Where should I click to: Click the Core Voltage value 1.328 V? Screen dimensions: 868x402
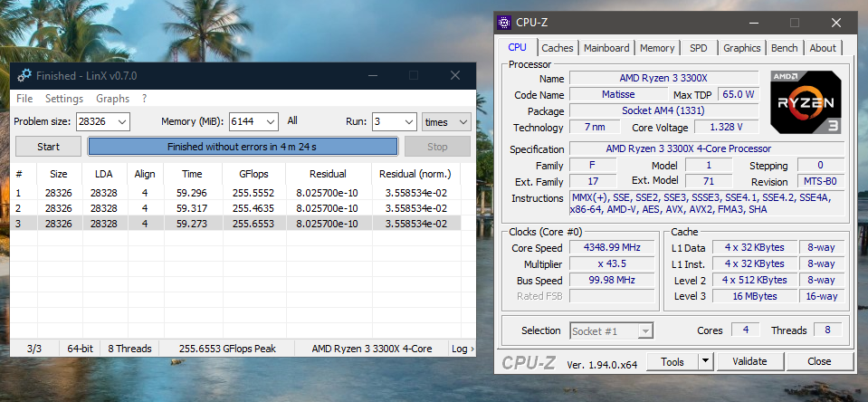726,127
